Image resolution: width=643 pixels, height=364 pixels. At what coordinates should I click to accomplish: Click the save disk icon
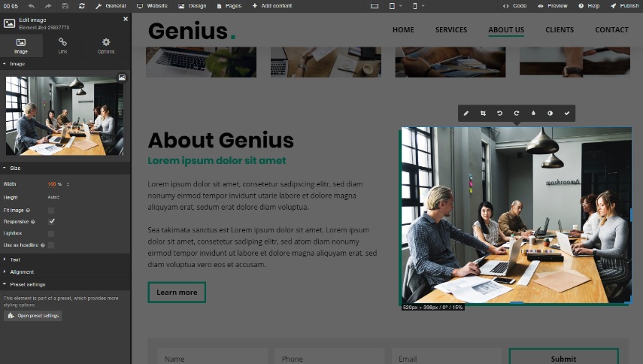(65, 6)
